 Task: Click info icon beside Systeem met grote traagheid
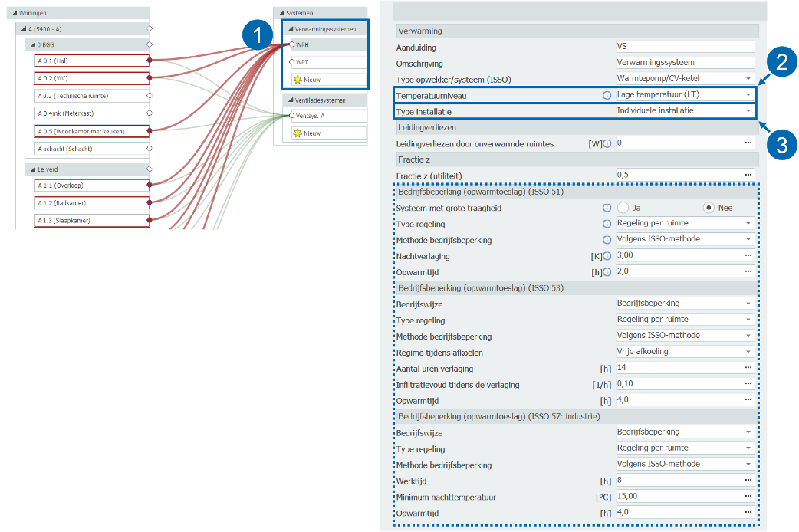coord(607,208)
